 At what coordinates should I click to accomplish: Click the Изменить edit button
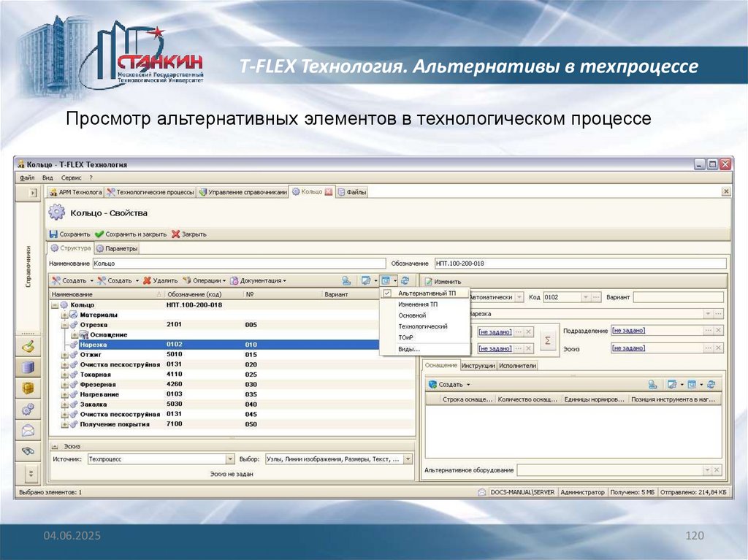(443, 281)
